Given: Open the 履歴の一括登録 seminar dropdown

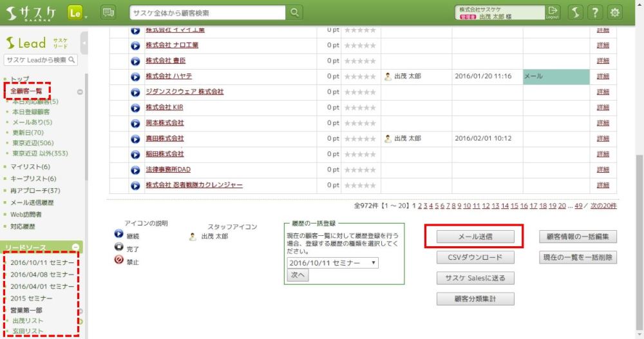Looking at the screenshot, I should pos(332,263).
